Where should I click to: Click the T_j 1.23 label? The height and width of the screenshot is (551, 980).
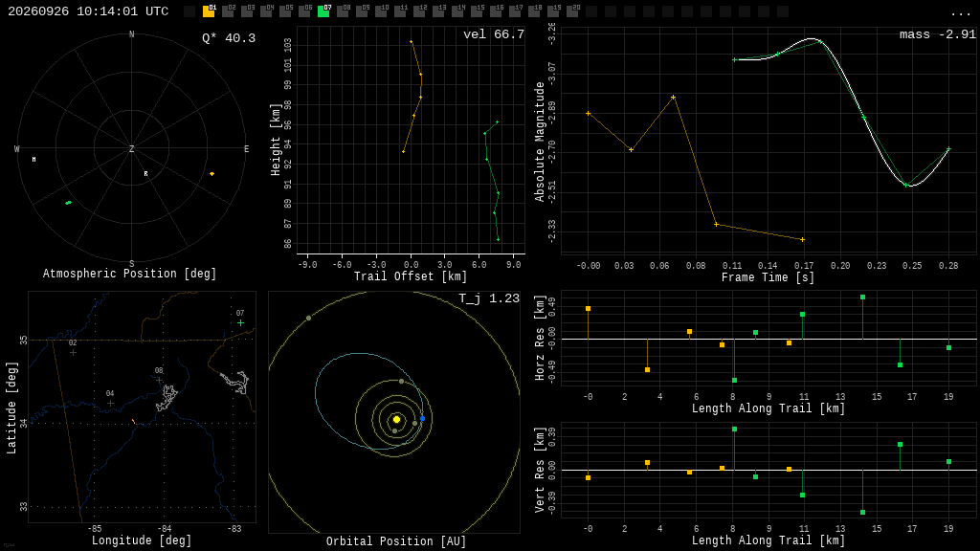click(489, 298)
